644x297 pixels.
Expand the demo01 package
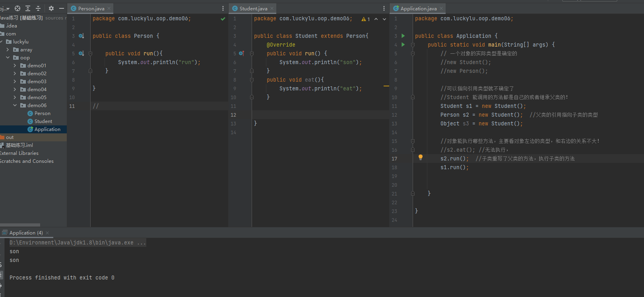point(15,66)
